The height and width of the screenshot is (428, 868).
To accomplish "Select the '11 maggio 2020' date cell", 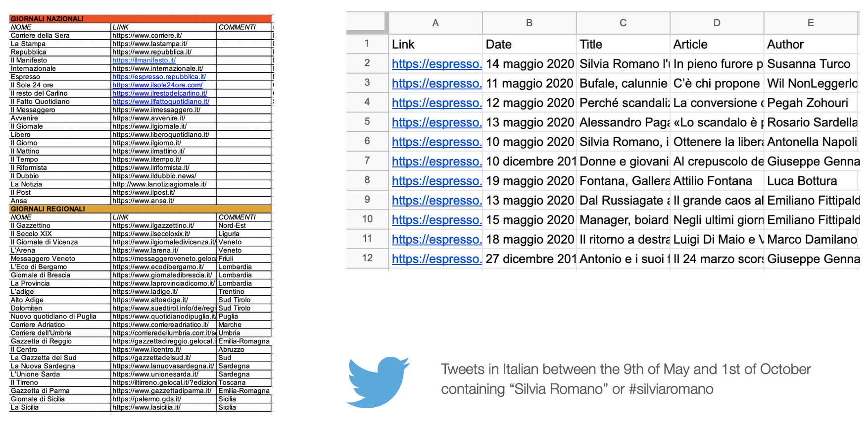I will click(x=530, y=83).
